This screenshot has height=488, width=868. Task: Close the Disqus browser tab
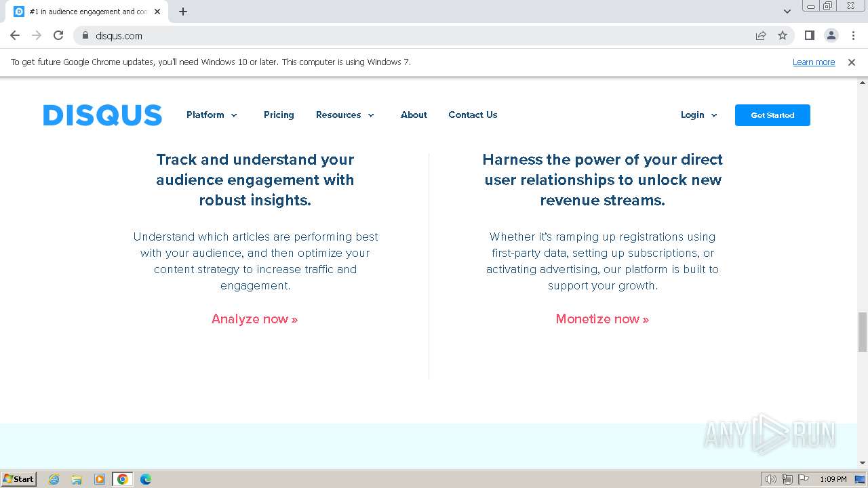(157, 12)
